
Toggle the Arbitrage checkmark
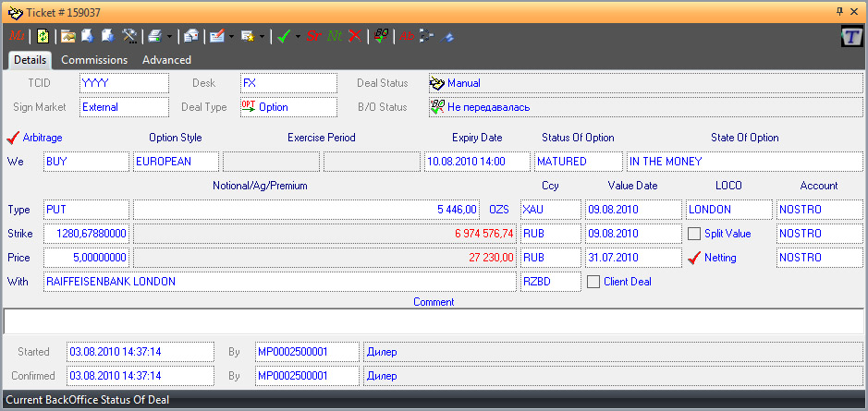coord(13,138)
